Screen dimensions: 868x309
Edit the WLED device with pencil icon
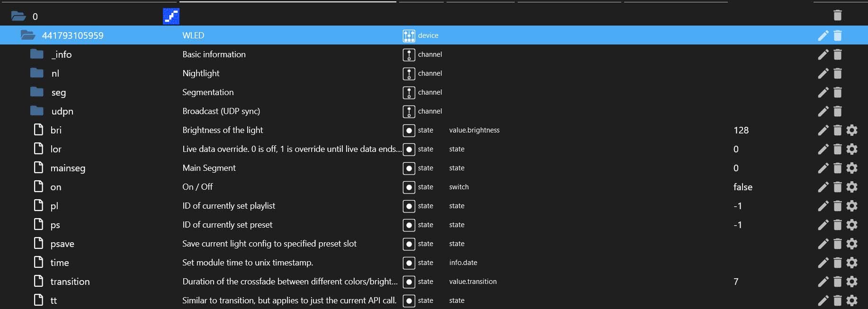pyautogui.click(x=823, y=35)
